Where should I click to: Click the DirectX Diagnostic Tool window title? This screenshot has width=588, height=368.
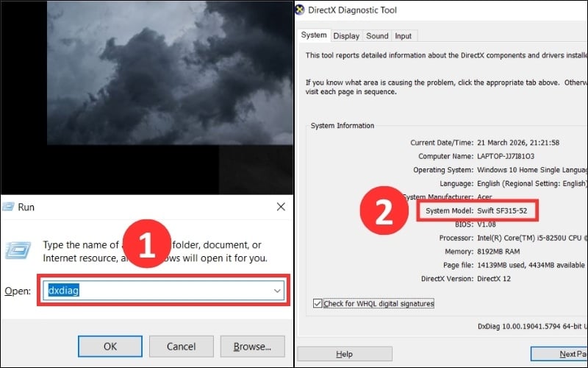pyautogui.click(x=352, y=10)
